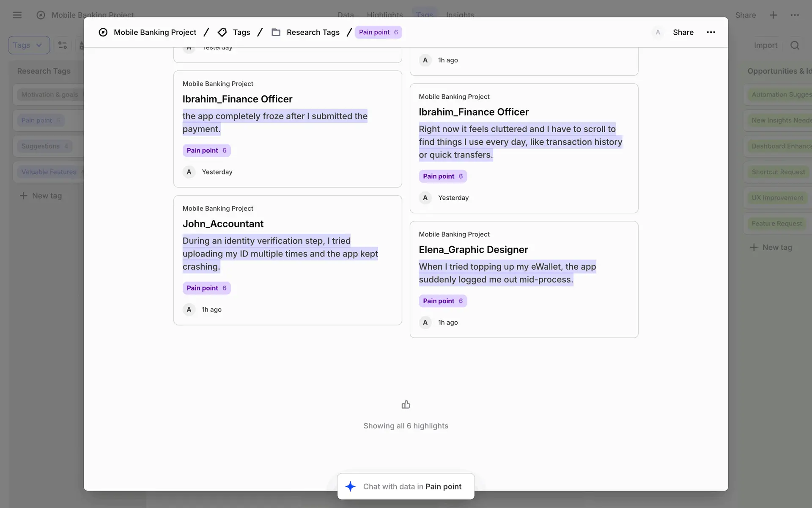This screenshot has height=508, width=812.
Task: Click the Pain point tag on John_Accountant card
Action: 206,288
